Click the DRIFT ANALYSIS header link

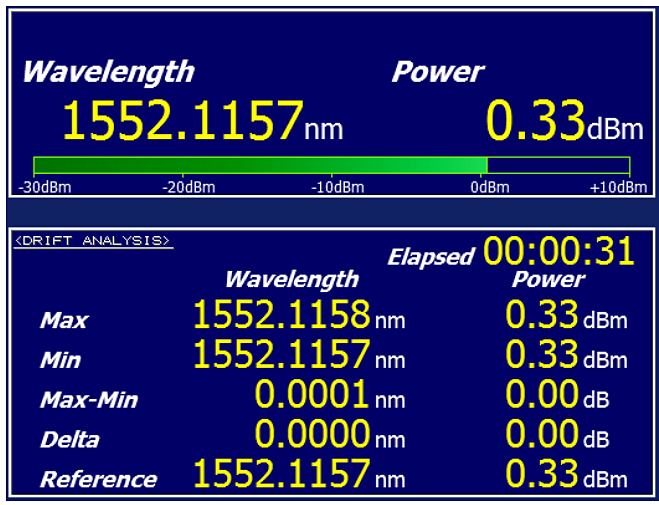pos(92,241)
